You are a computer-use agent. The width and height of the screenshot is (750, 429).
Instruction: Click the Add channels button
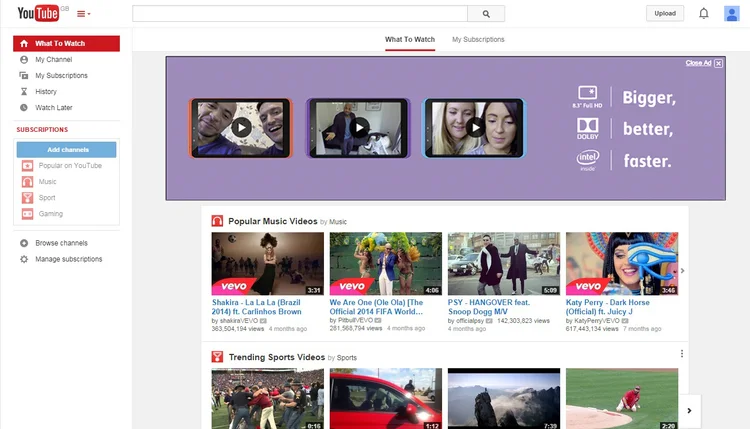coord(66,150)
